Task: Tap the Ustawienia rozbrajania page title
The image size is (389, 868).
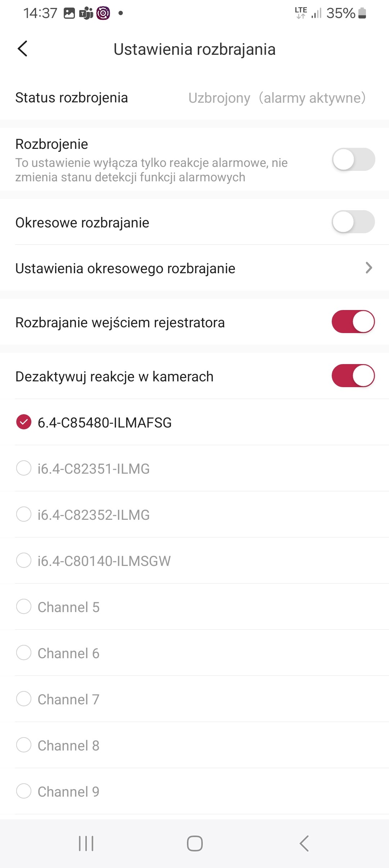Action: coord(194,49)
